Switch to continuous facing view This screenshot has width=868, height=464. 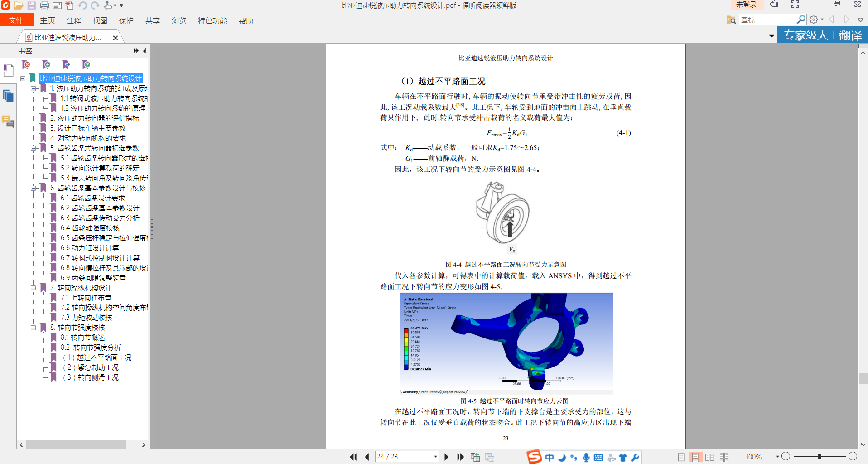point(724,457)
